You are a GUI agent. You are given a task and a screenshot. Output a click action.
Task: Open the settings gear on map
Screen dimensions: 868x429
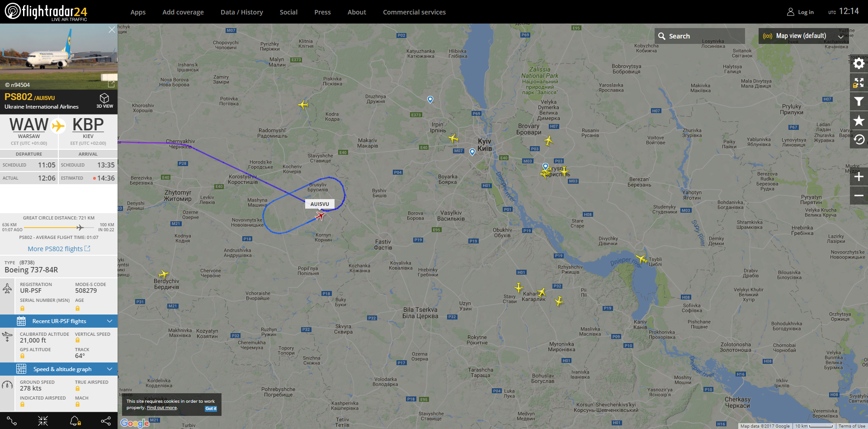pos(859,63)
